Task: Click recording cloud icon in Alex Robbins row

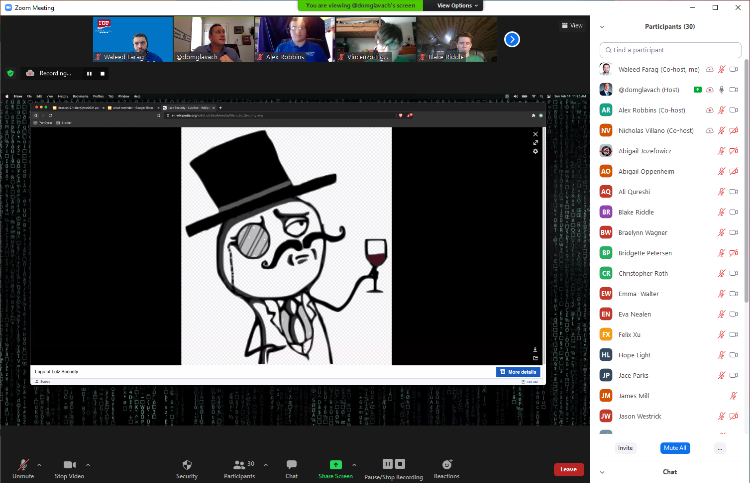Action: [x=709, y=110]
